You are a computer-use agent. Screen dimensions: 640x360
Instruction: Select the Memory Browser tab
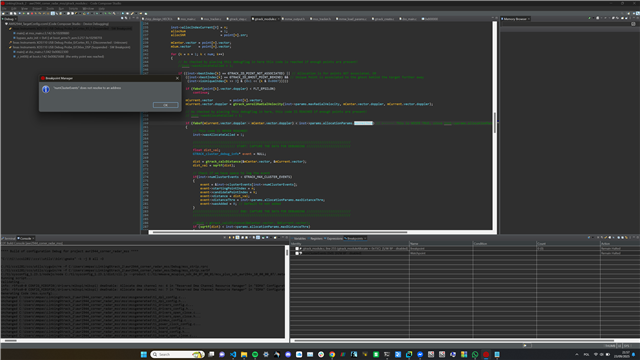tap(515, 19)
